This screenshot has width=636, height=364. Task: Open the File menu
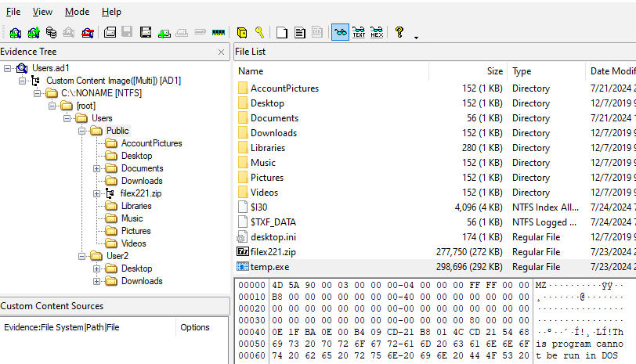(13, 12)
